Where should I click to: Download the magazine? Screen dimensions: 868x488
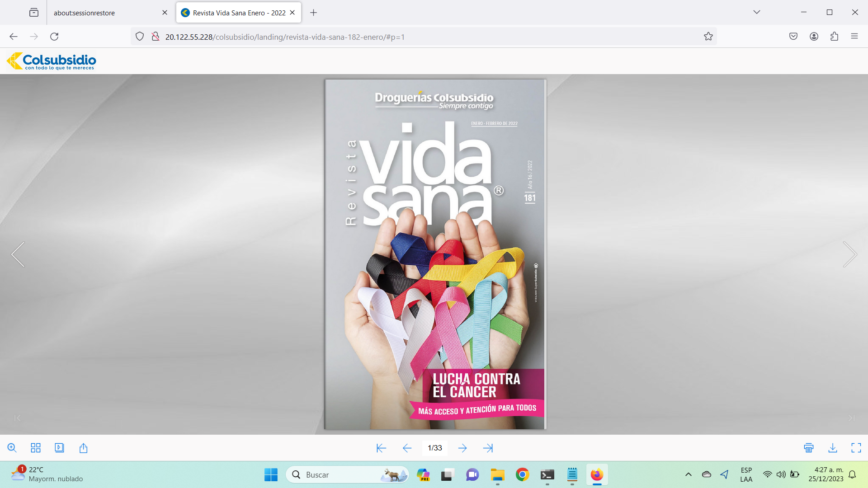coord(833,448)
